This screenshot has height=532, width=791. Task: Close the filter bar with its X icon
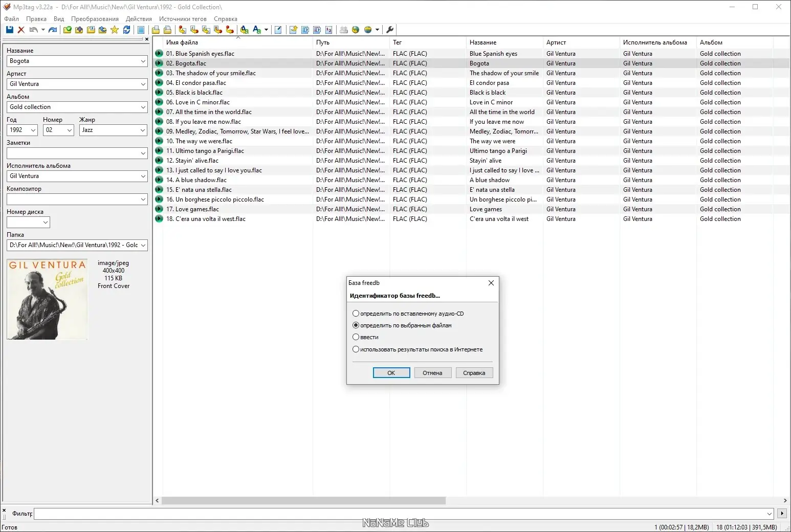pyautogui.click(x=4, y=511)
